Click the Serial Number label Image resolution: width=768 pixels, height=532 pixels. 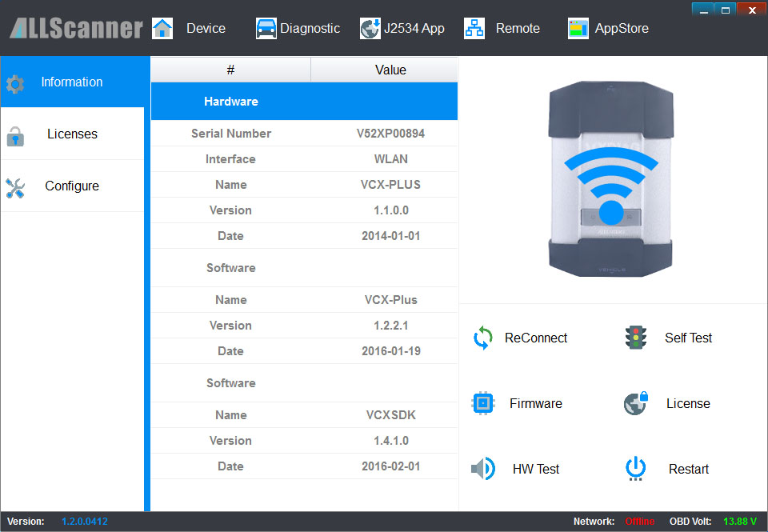click(x=230, y=134)
